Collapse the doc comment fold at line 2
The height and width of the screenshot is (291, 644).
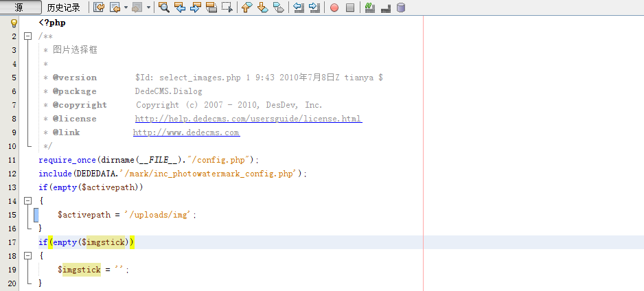pyautogui.click(x=27, y=36)
